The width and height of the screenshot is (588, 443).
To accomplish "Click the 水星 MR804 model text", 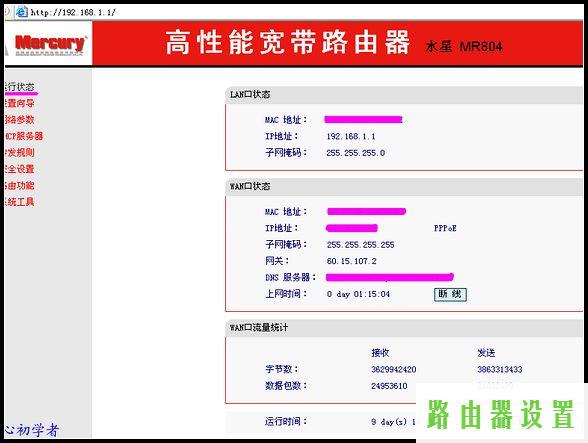I will pyautogui.click(x=464, y=47).
